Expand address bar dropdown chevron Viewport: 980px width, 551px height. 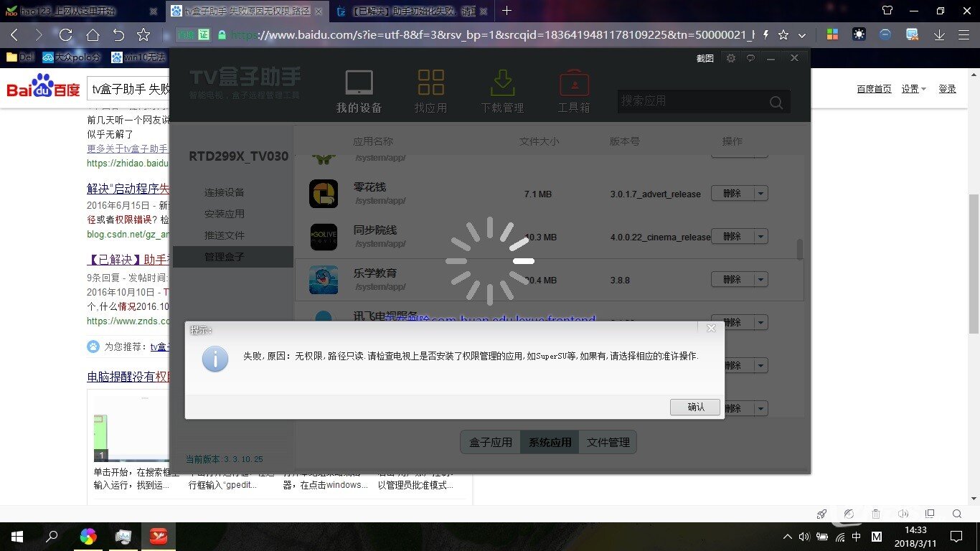pos(802,35)
